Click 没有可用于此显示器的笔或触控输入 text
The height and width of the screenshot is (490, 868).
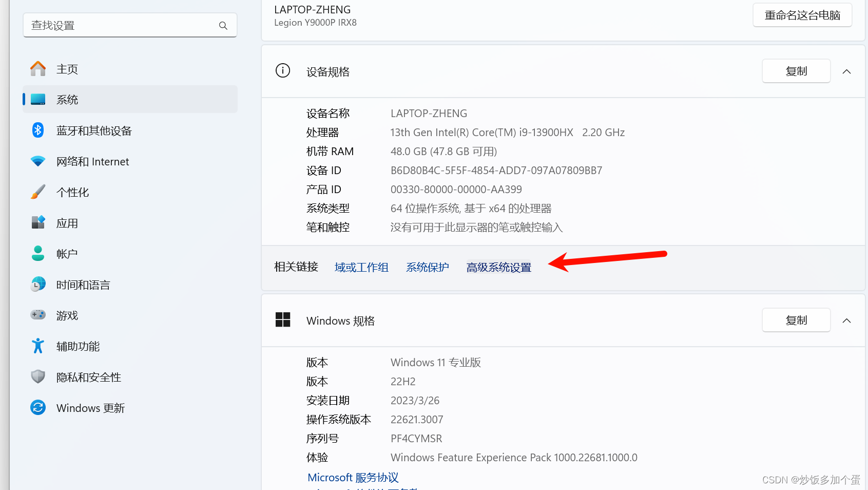tap(477, 228)
